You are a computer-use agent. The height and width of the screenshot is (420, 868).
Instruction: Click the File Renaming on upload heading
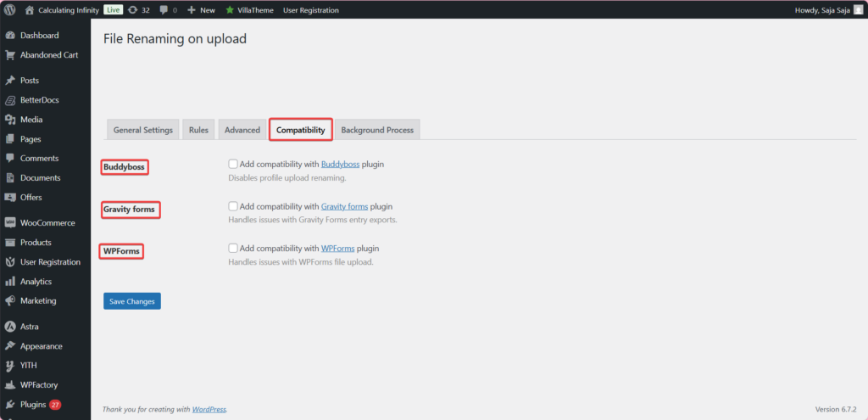(x=175, y=39)
